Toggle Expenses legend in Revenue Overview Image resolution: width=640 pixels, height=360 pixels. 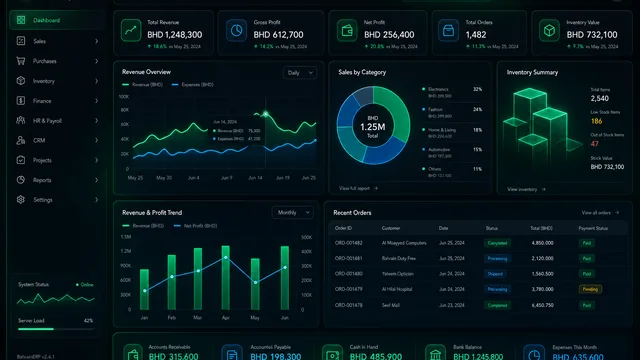click(193, 84)
